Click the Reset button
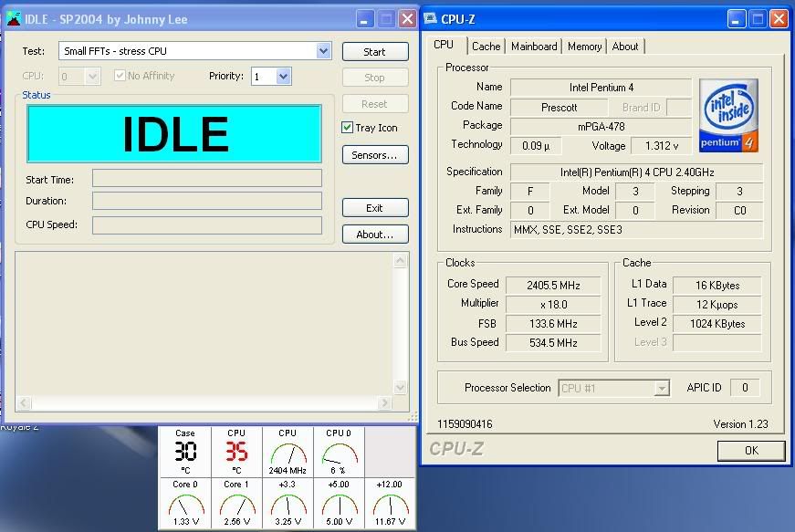Screen dimensions: 795x532 coord(375,104)
